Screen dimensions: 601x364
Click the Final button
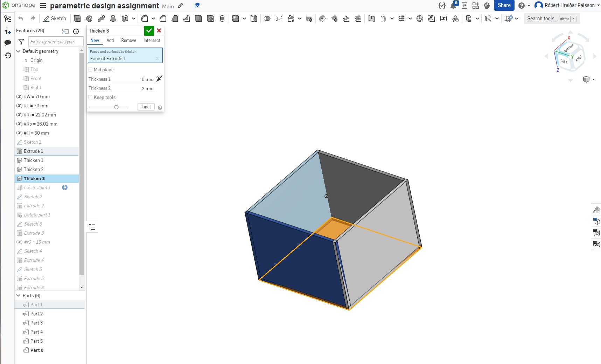click(146, 107)
